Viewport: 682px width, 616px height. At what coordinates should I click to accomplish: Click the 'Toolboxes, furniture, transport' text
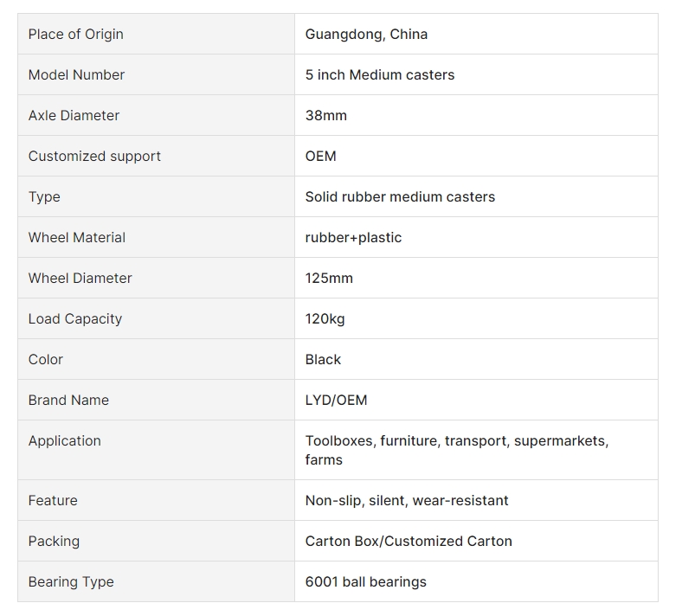coord(407,441)
